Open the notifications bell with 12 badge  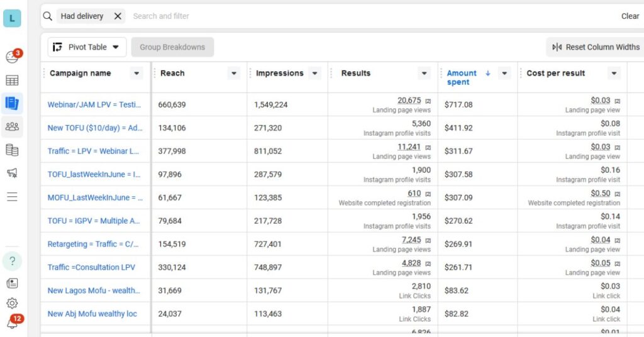pos(12,323)
